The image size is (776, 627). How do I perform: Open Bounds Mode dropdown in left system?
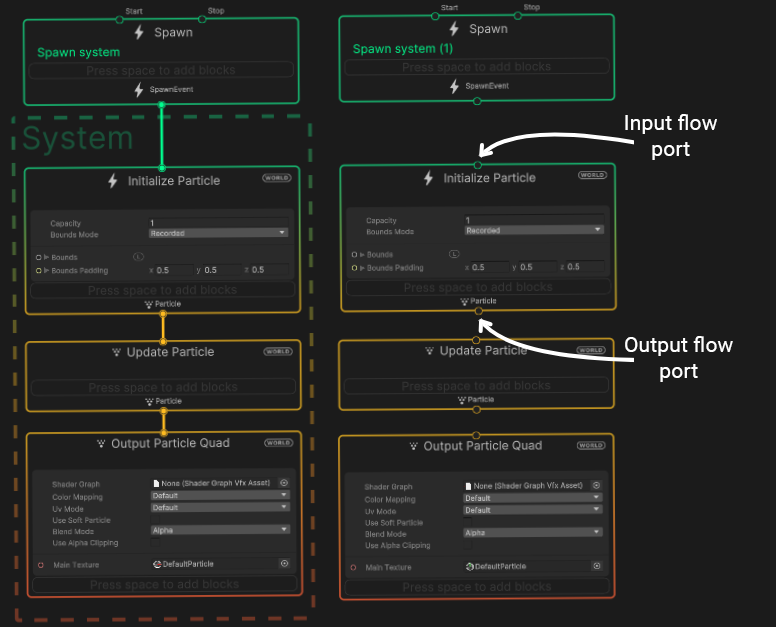(218, 233)
